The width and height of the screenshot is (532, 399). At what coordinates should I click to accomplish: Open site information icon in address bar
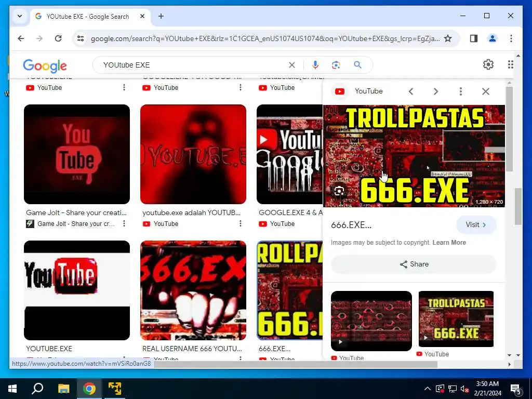pyautogui.click(x=81, y=38)
